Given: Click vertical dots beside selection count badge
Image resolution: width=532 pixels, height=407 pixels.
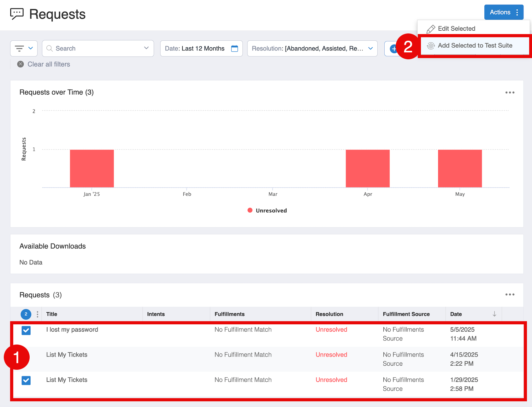Looking at the screenshot, I should point(38,314).
